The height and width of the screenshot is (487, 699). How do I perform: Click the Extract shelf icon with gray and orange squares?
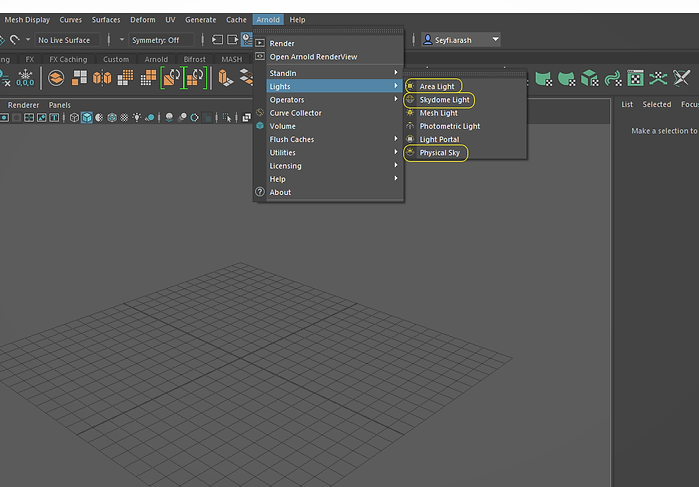click(79, 78)
